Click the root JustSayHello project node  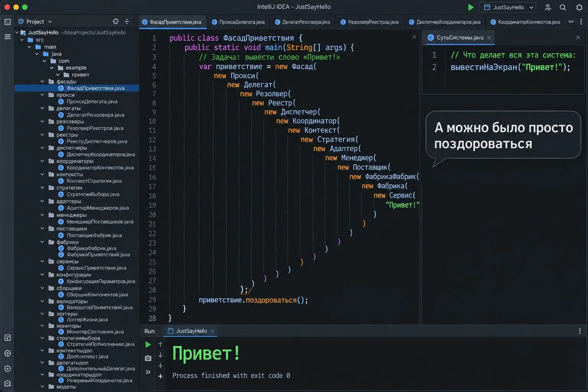click(43, 33)
